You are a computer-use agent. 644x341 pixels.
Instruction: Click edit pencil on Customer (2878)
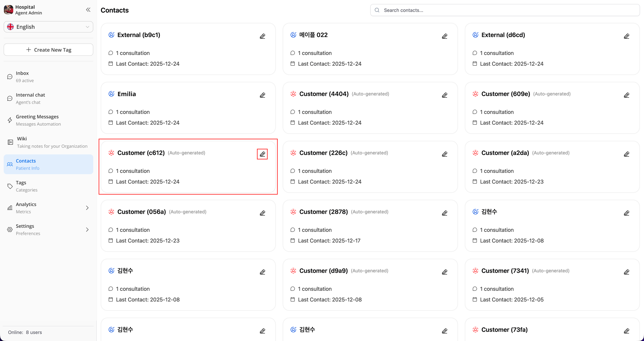(444, 213)
